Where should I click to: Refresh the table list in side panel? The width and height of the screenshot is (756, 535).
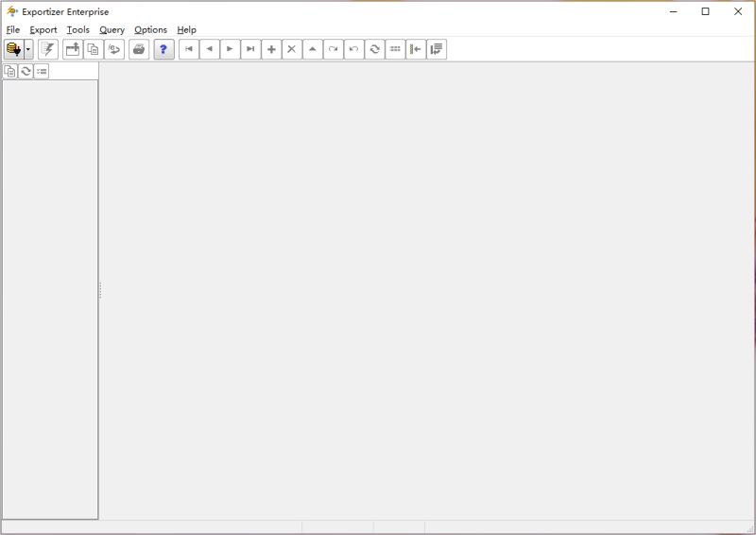click(x=26, y=72)
